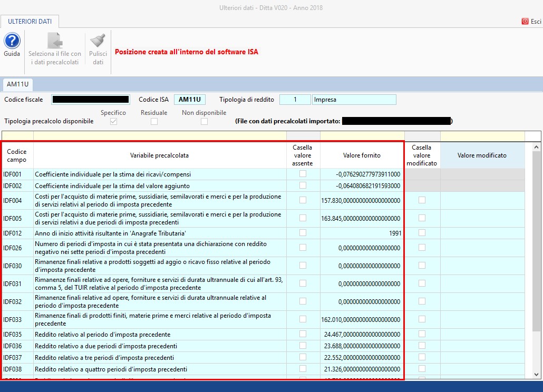Click the Valore fornito column header
The image size is (543, 392).
click(362, 155)
